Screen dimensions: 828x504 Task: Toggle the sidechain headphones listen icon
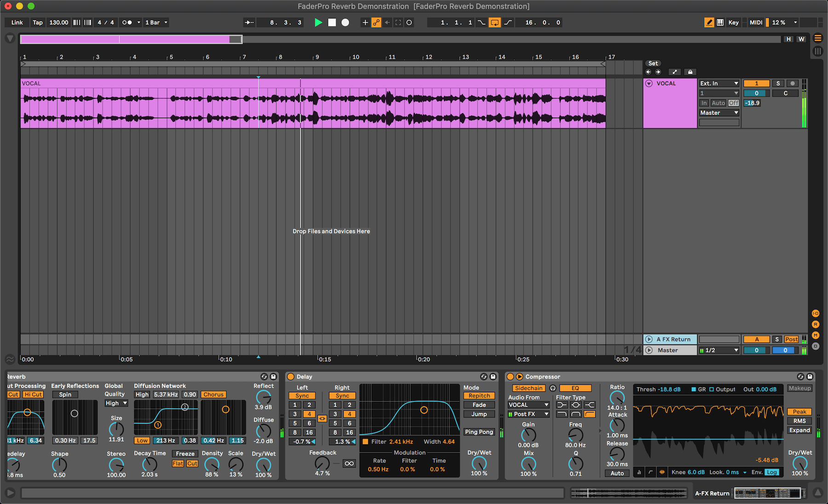[x=553, y=388]
